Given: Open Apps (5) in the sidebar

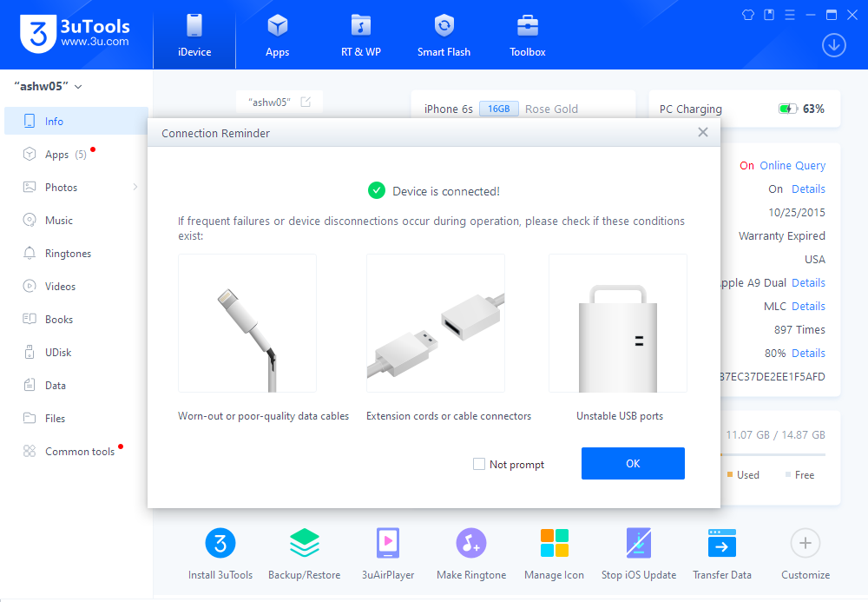Looking at the screenshot, I should pos(76,154).
